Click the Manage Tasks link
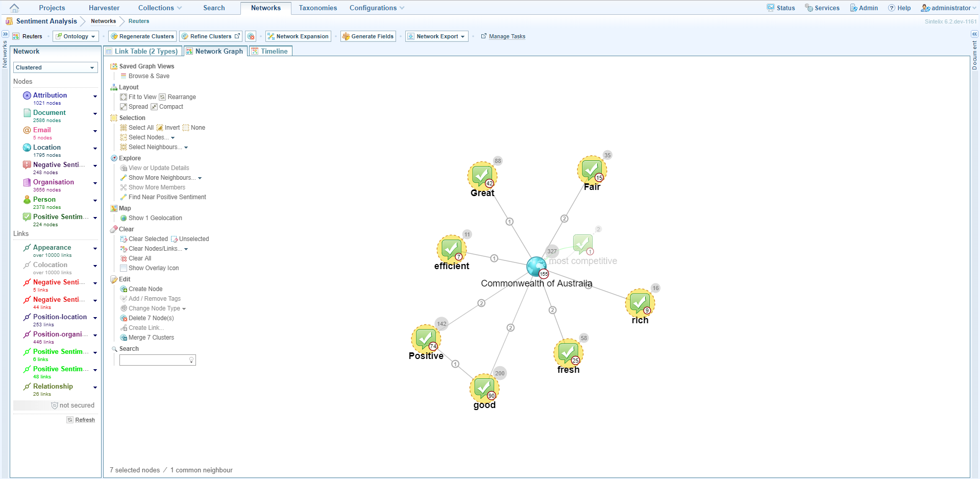 506,36
